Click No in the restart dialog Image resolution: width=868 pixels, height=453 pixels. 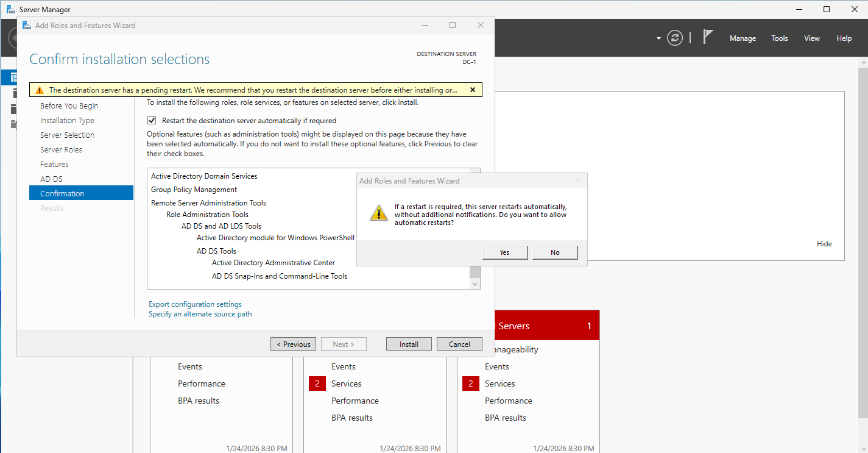pos(555,252)
